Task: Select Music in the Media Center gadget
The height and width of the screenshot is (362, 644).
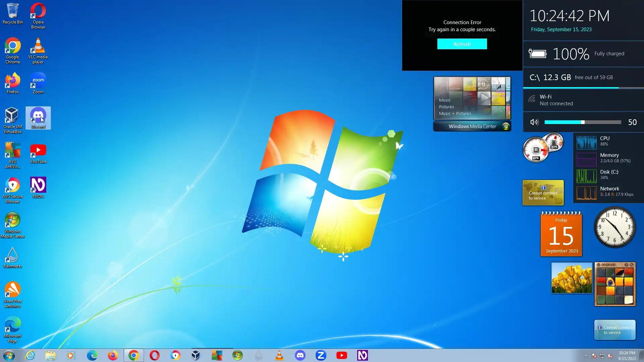Action: coord(445,100)
